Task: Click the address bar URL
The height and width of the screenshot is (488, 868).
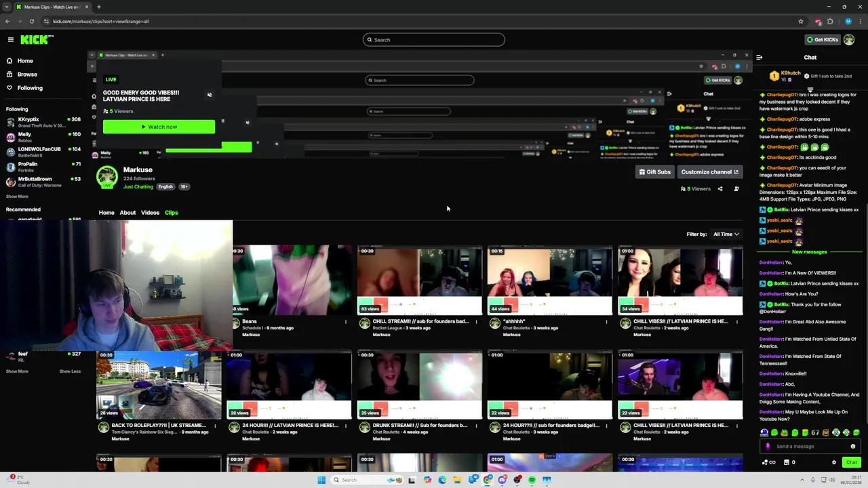Action: pyautogui.click(x=101, y=21)
